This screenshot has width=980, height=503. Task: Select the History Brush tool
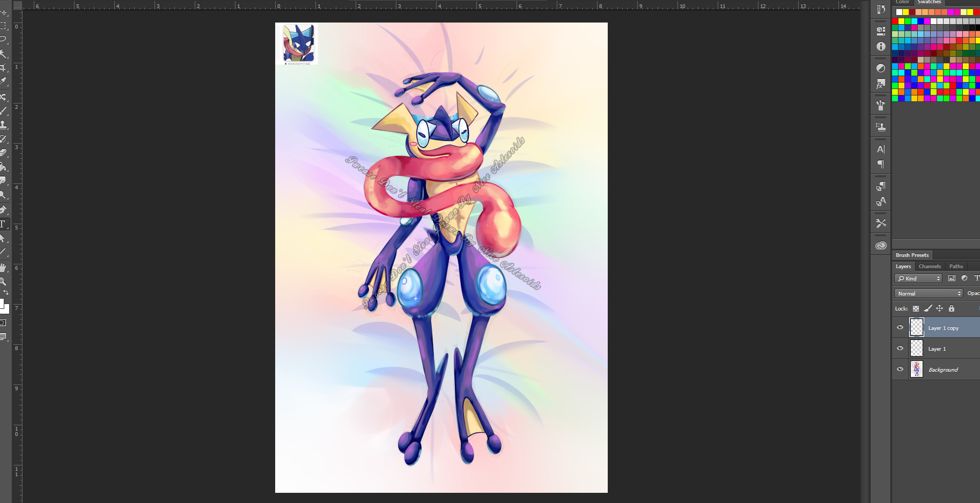[3, 139]
